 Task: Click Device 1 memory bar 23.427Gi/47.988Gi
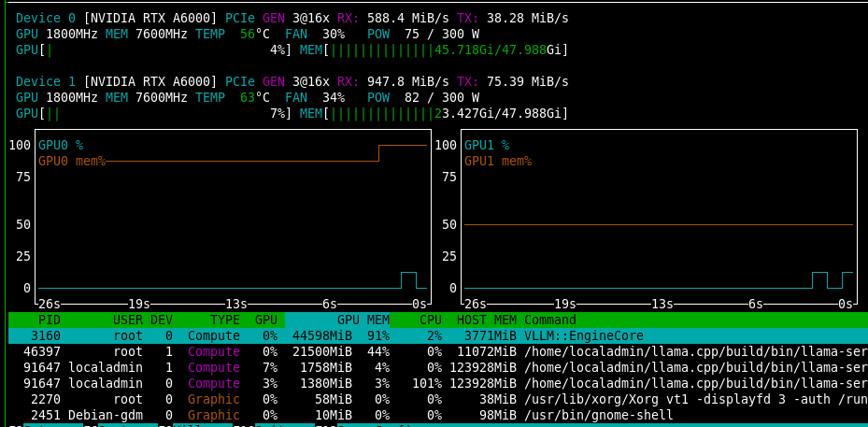[434, 114]
